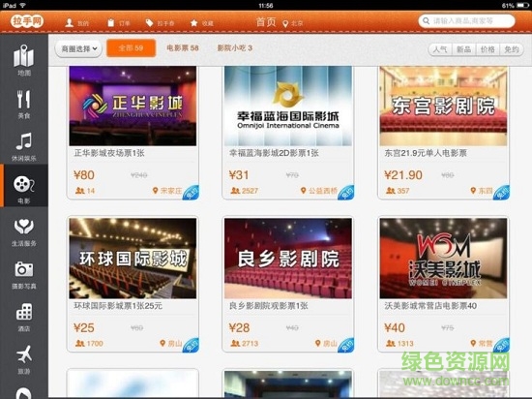Tap the iPad battery indicator

click(x=522, y=6)
